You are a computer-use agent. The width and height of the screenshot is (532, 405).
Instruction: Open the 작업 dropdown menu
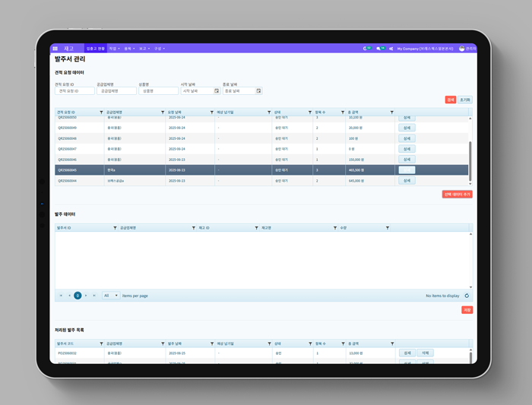[114, 49]
